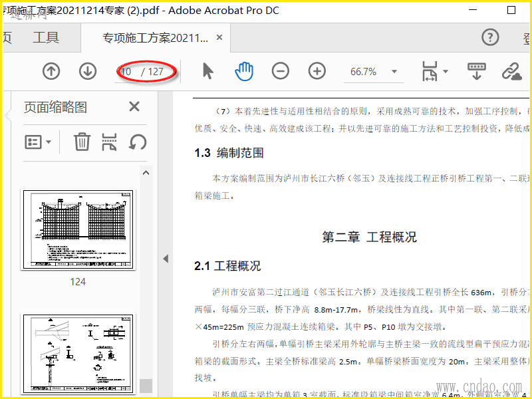Screen dimensions: 532x399
Task: Zoom in with plus button
Action: click(x=317, y=72)
